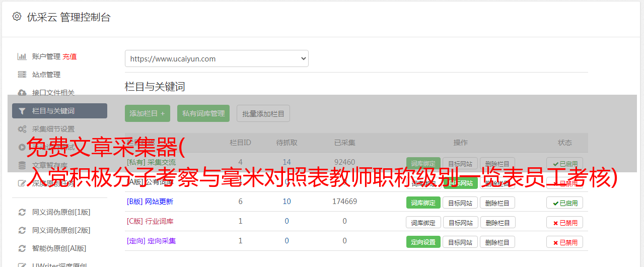Image resolution: width=644 pixels, height=267 pixels.
Task: Click the 状态 column header
Action: (x=564, y=143)
